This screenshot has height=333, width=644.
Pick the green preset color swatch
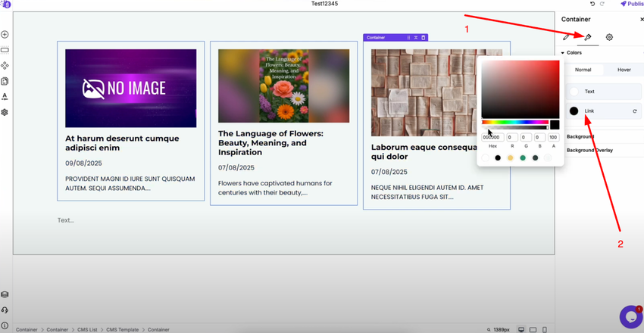(x=523, y=158)
